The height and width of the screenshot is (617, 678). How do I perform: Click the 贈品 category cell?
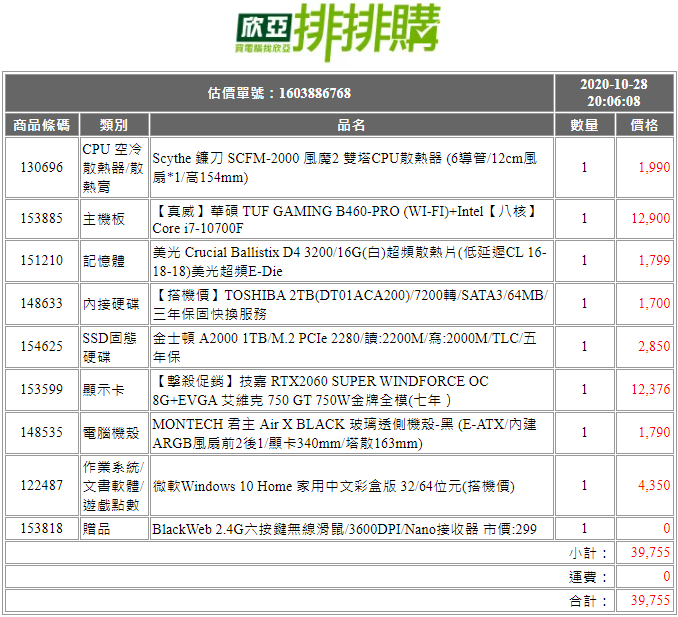[x=114, y=529]
